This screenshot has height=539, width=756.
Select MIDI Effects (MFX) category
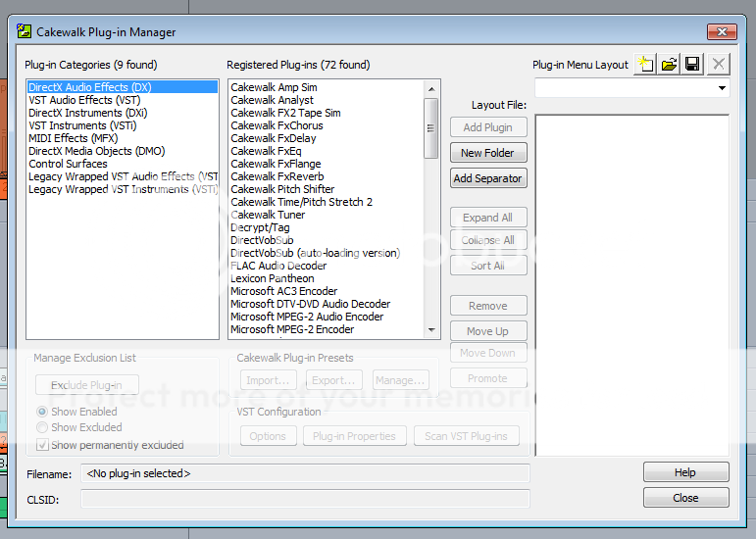click(72, 138)
